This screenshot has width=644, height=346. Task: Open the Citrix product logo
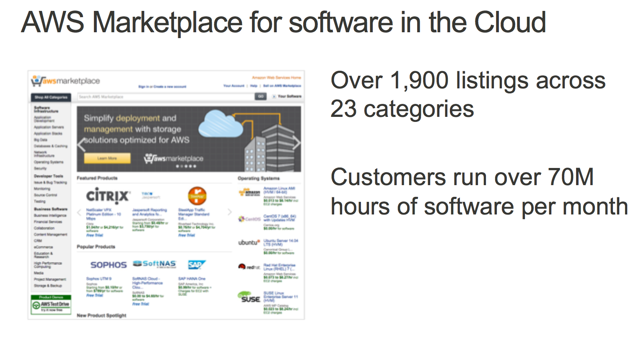(108, 196)
